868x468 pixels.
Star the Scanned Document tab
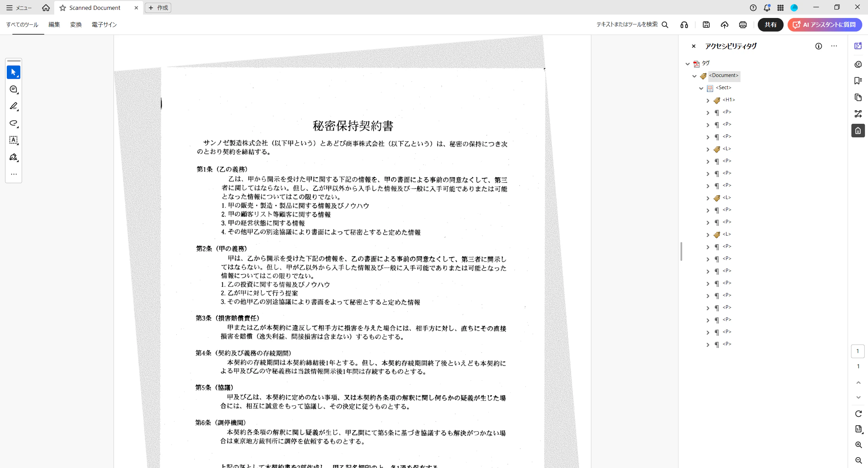point(63,8)
